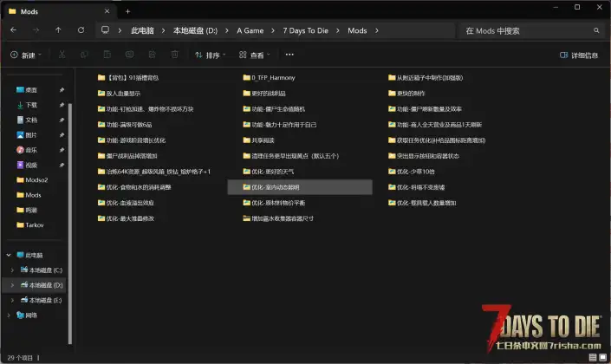Select the 优化-原材料物价平衡 folder
611x364 pixels.
click(274, 203)
